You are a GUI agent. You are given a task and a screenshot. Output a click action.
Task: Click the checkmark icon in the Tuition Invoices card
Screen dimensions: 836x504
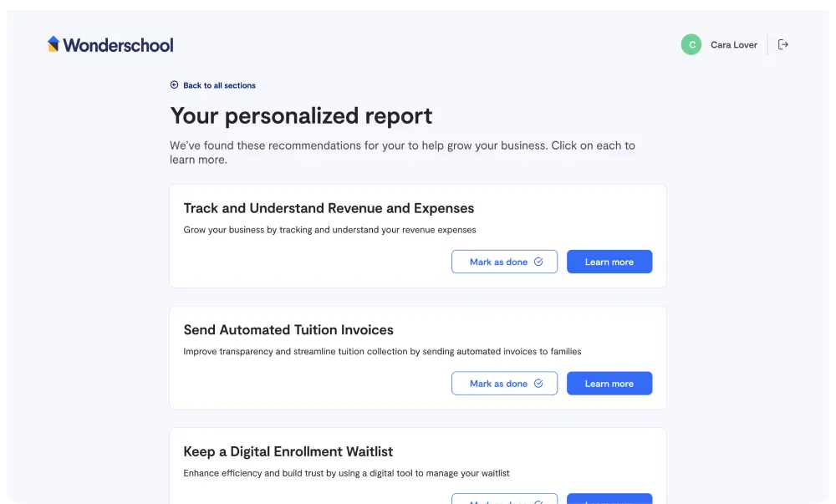pyautogui.click(x=538, y=384)
